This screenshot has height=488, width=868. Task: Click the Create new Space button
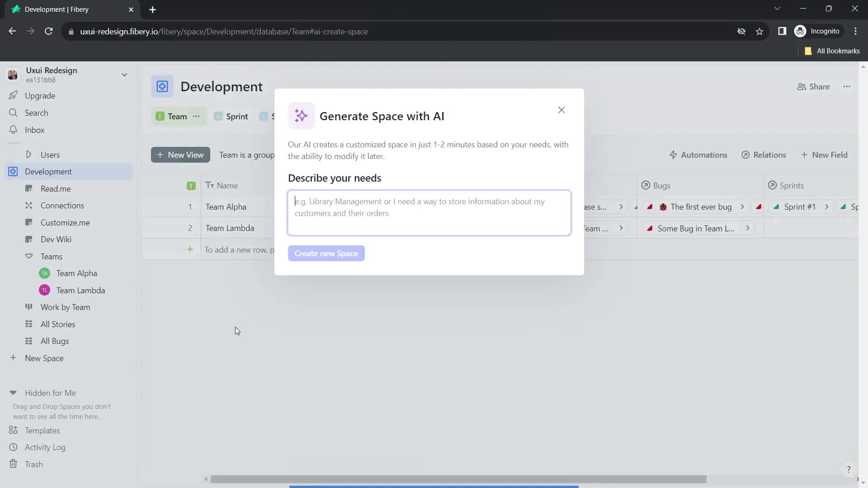click(x=327, y=253)
